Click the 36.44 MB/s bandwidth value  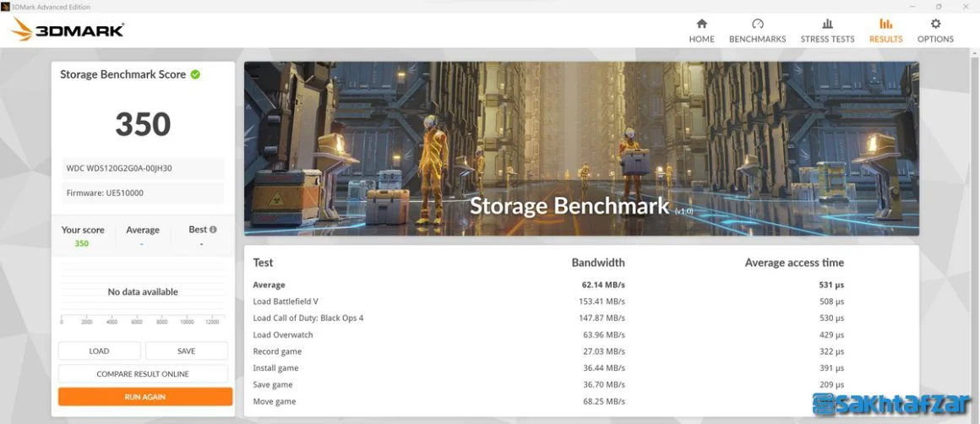[604, 368]
